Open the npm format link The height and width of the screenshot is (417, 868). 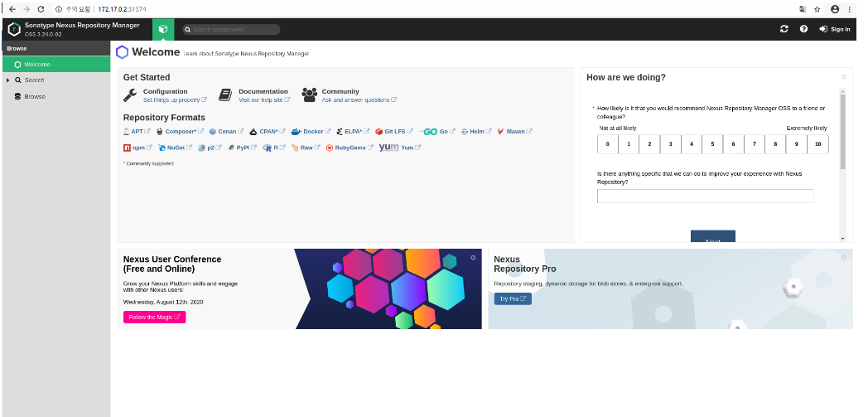pos(137,148)
